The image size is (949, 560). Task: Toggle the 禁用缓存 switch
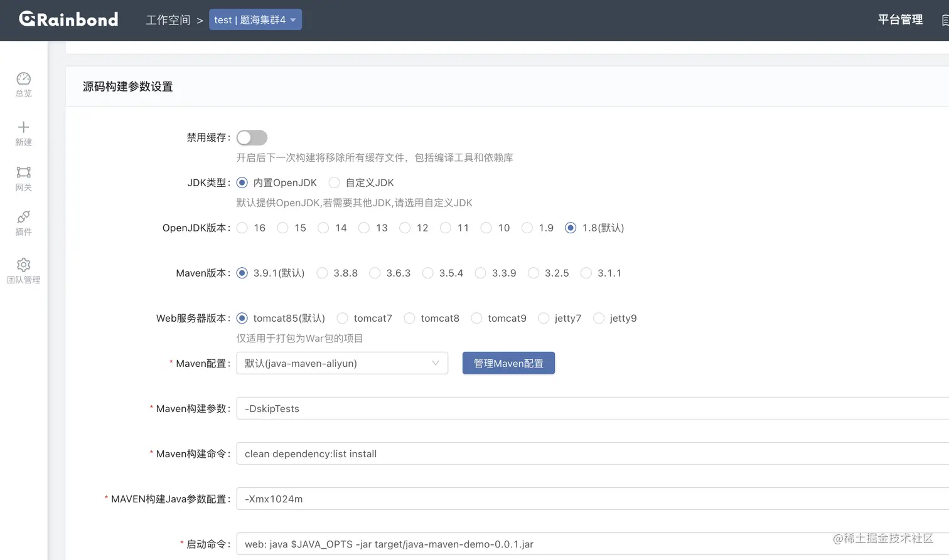(x=252, y=137)
